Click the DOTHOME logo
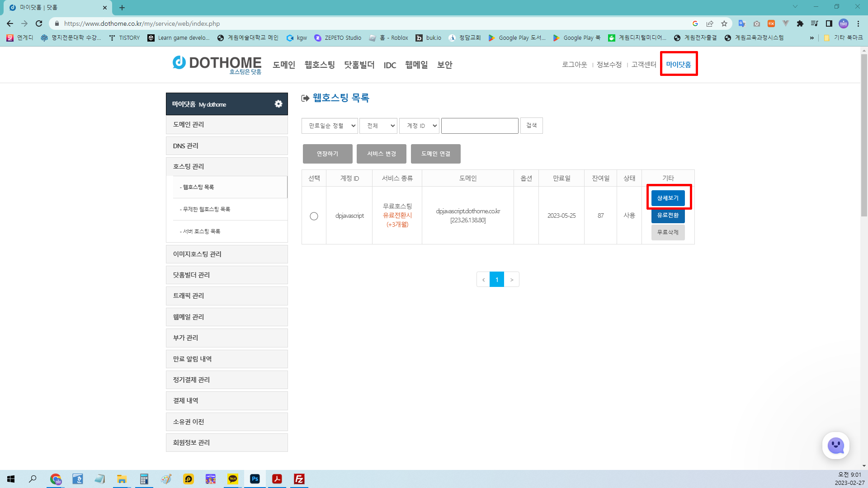Screen dimensions: 868x488 (217, 64)
